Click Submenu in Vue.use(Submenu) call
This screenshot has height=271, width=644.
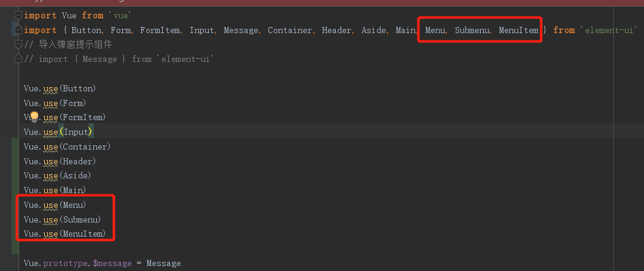tap(80, 219)
